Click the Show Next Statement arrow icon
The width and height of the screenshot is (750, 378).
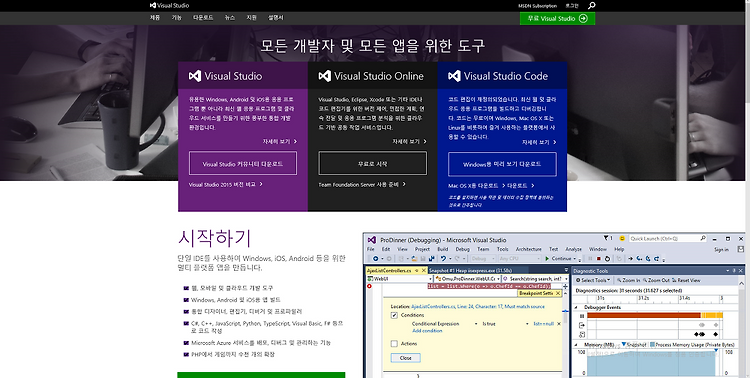pyautogui.click(x=630, y=258)
